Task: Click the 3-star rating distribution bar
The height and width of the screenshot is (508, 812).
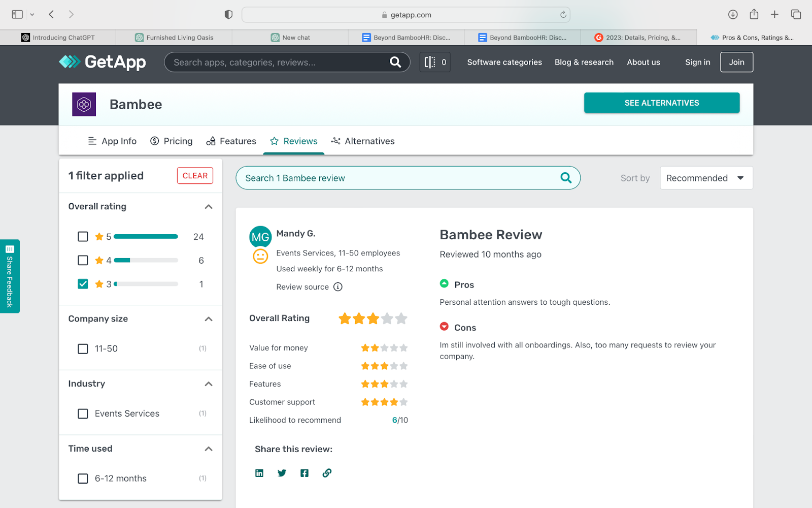Action: pos(146,284)
